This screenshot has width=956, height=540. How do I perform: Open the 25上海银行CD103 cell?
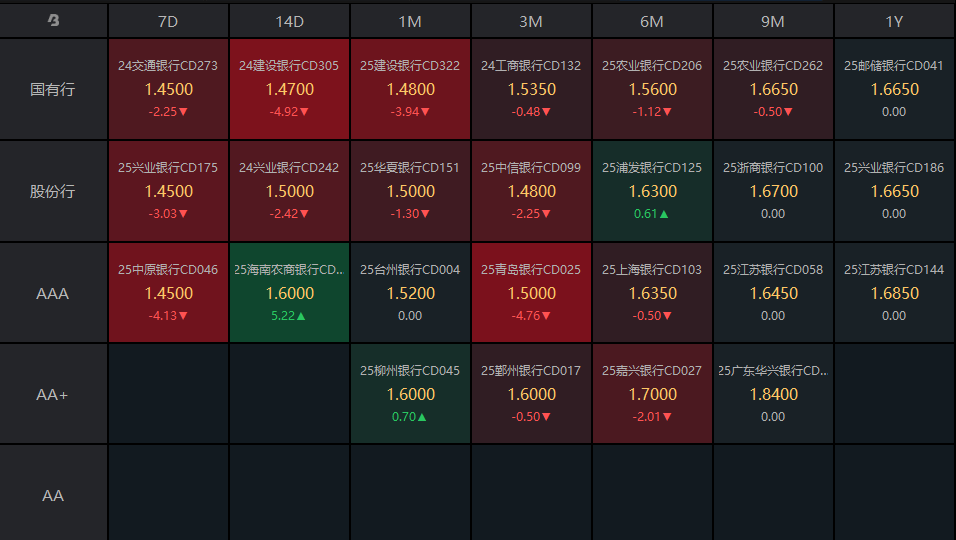[x=652, y=293]
